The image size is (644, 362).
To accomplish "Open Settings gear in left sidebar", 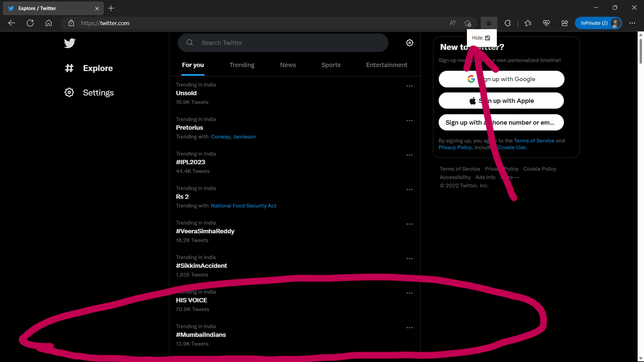I will (69, 93).
